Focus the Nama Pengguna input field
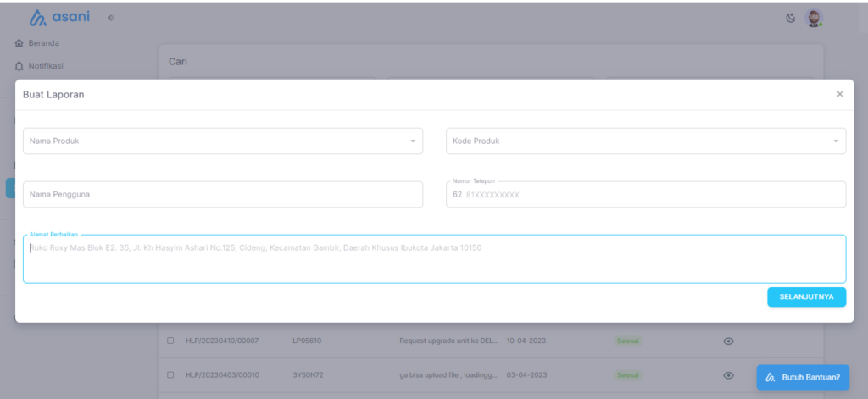 [x=222, y=194]
